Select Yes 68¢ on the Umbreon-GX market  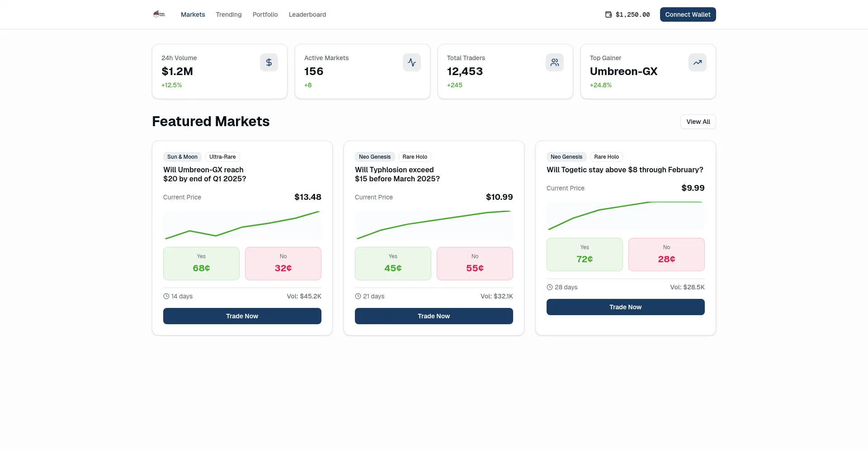pyautogui.click(x=201, y=264)
